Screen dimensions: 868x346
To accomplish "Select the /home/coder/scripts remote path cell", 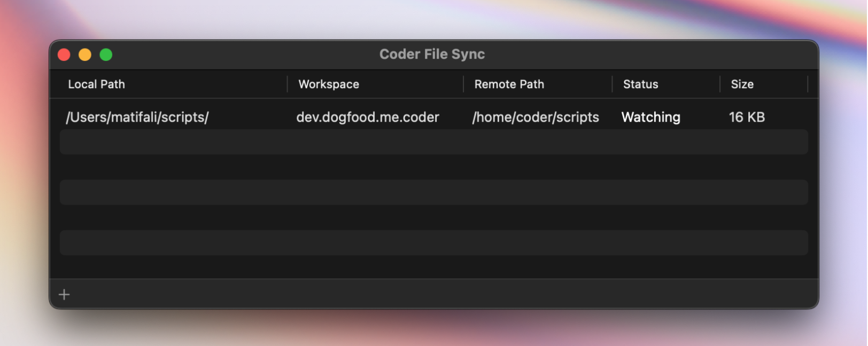I will 536,117.
